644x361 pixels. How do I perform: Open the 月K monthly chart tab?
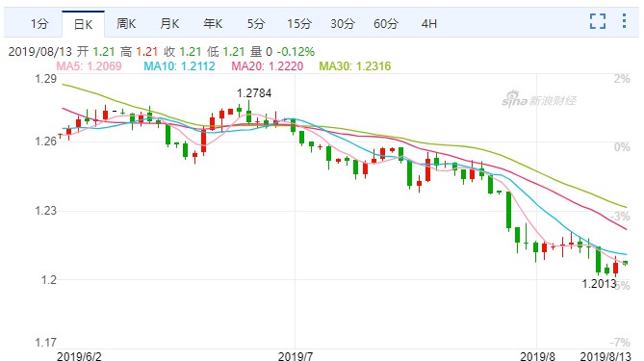(x=169, y=24)
